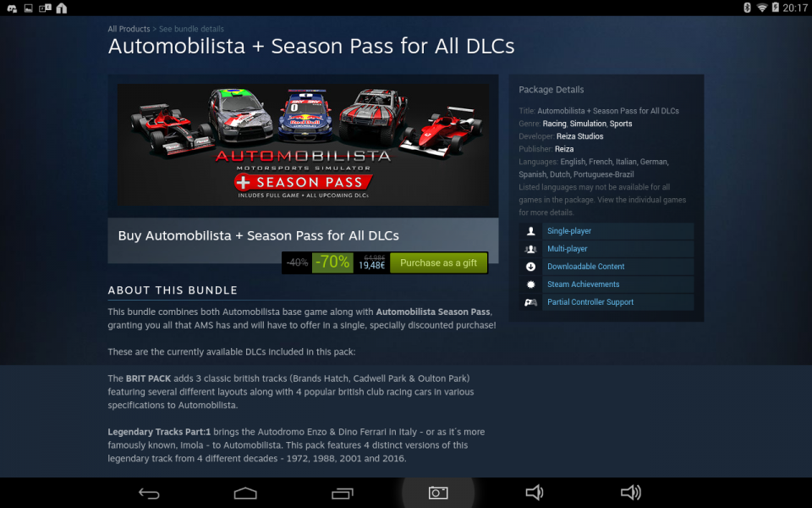Click the Partial Controller Support gamepad icon
Image resolution: width=812 pixels, height=508 pixels.
click(530, 302)
